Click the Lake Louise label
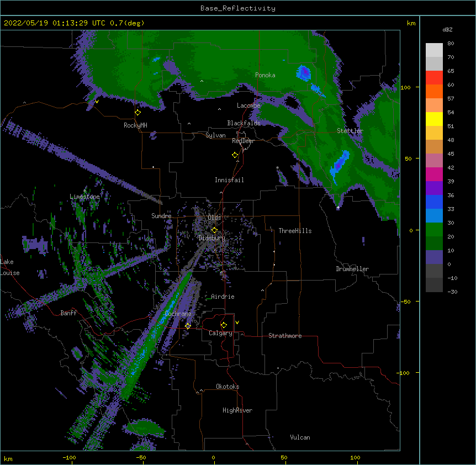Image resolution: width=476 pixels, height=465 pixels. click(x=9, y=267)
